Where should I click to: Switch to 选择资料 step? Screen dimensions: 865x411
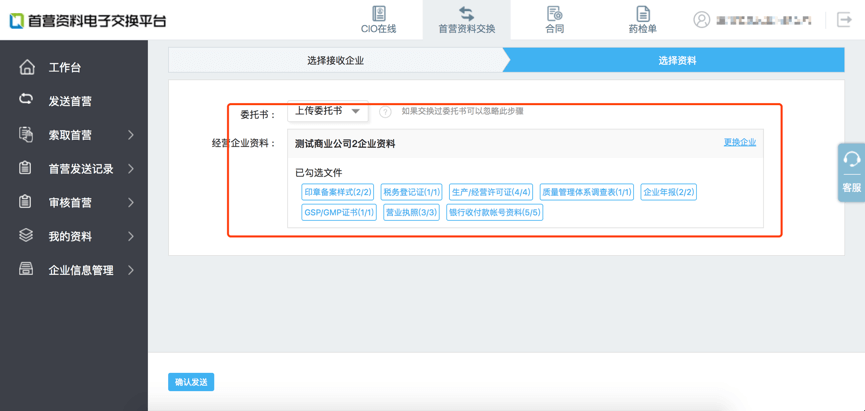(x=677, y=61)
